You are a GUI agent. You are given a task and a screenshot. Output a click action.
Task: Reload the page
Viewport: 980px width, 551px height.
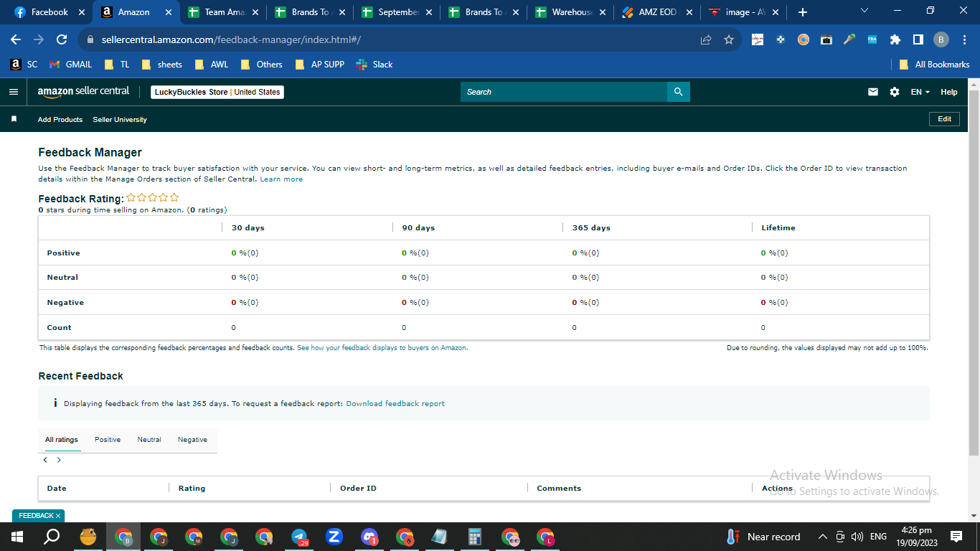click(x=62, y=39)
